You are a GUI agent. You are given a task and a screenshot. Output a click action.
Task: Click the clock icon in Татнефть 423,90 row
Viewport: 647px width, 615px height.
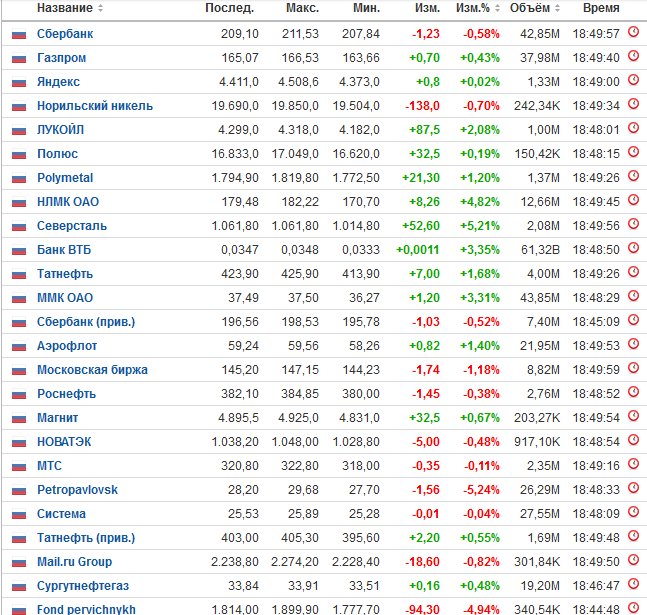pyautogui.click(x=633, y=272)
